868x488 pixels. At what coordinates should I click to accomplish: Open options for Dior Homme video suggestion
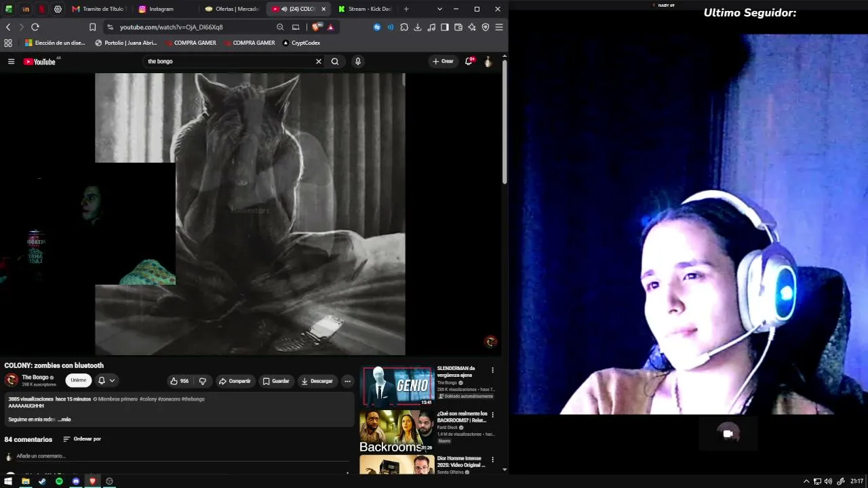(493, 460)
